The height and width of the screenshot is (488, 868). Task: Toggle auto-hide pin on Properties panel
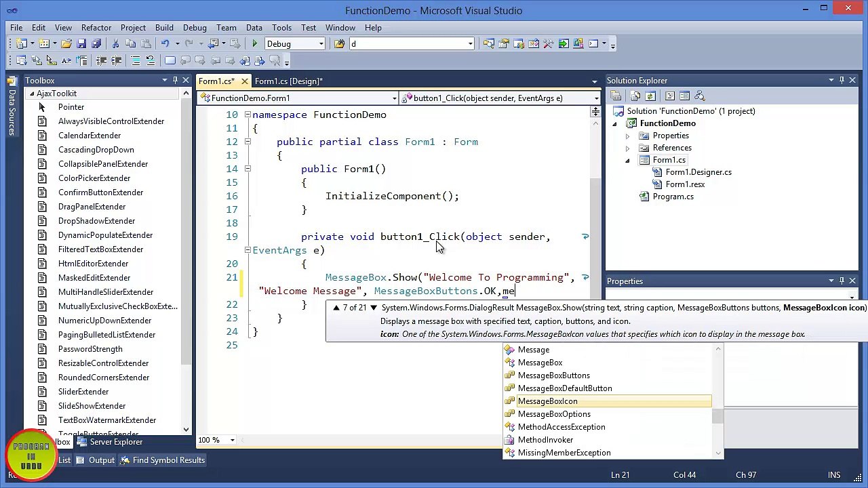(842, 281)
